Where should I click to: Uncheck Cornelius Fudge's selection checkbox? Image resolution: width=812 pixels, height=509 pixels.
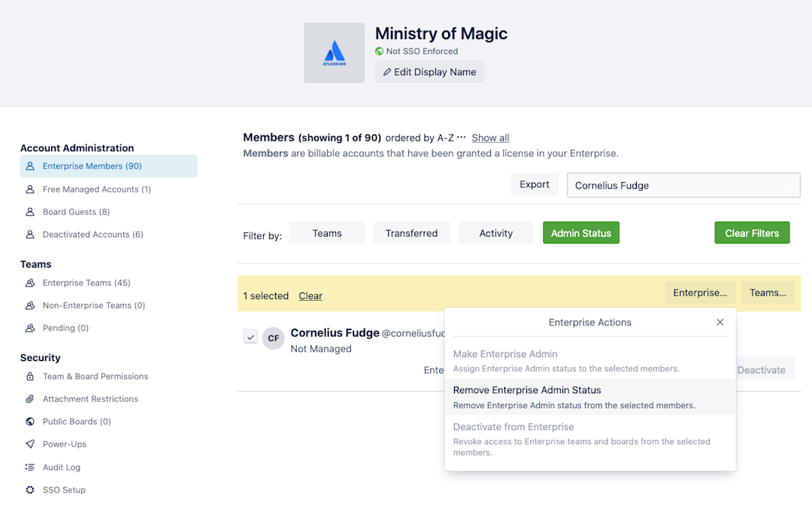point(250,336)
